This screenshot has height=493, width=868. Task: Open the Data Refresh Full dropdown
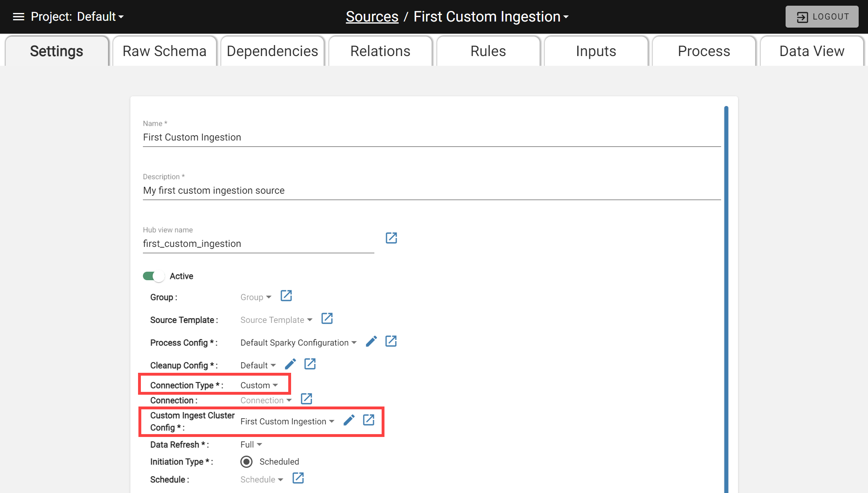point(251,445)
